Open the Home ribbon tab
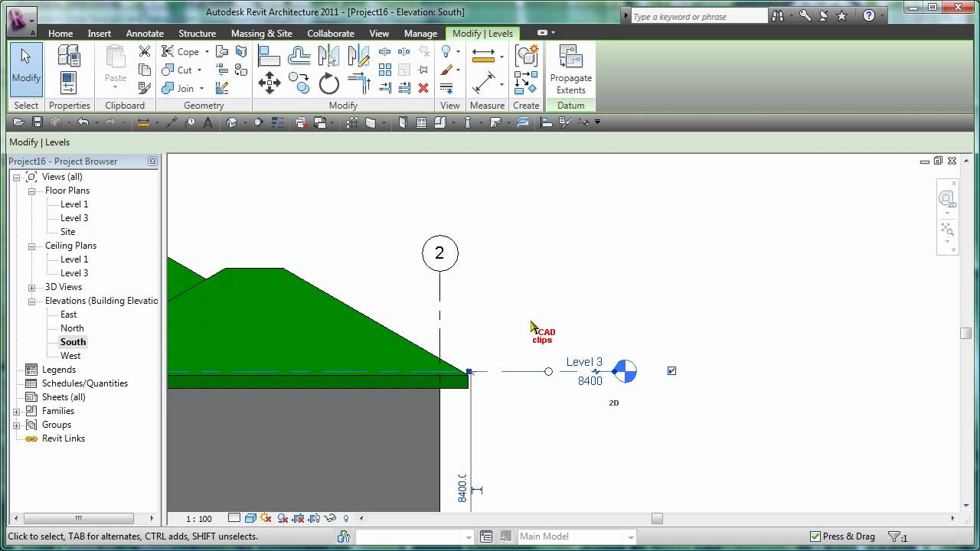980x551 pixels. pos(60,34)
